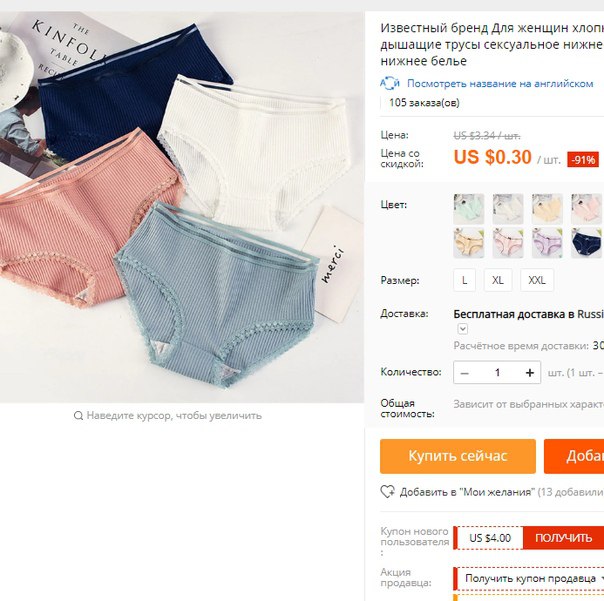The height and width of the screenshot is (601, 604).
Task: Click the magnifier icon under the product image
Action: (x=78, y=416)
